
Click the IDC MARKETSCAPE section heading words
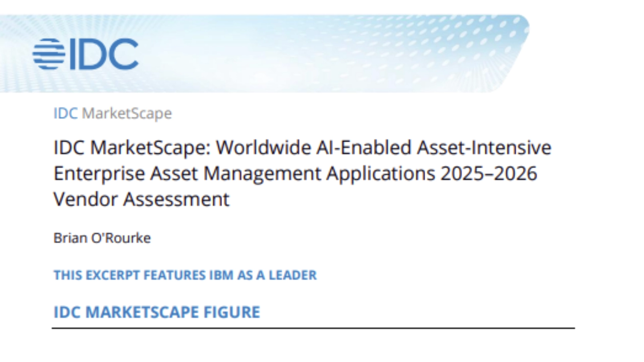pos(126,312)
